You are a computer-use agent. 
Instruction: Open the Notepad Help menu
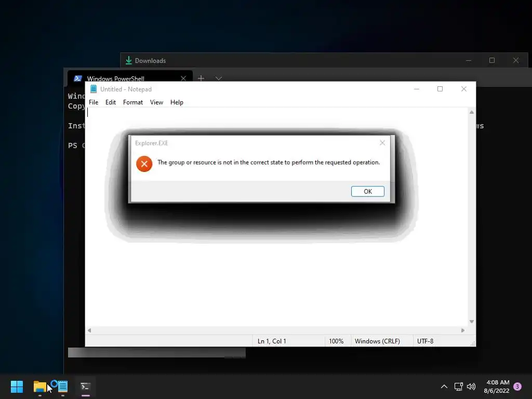pyautogui.click(x=177, y=102)
